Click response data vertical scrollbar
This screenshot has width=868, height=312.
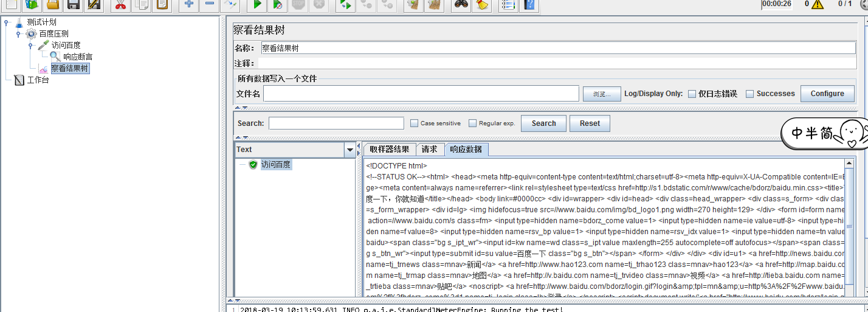pyautogui.click(x=849, y=226)
